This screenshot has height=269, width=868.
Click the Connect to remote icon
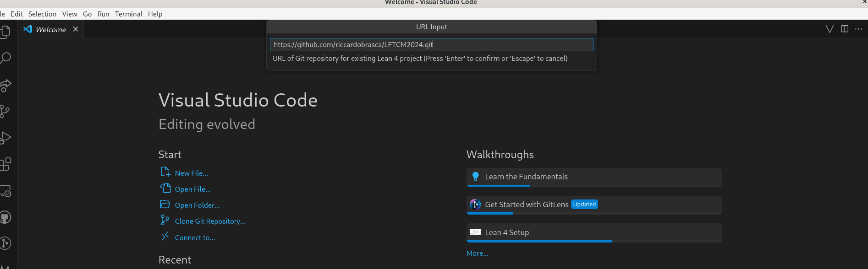[165, 236]
